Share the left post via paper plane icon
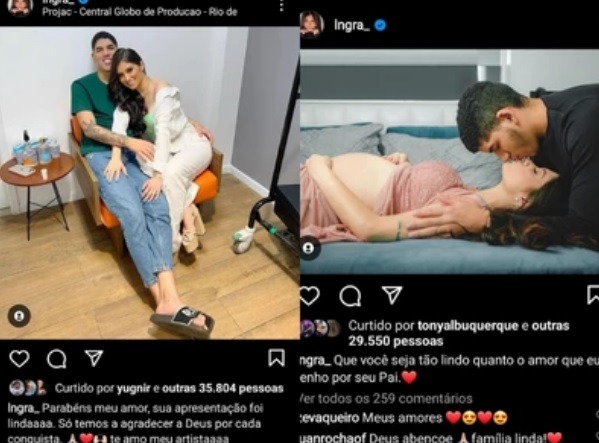This screenshot has width=599, height=443. point(94,358)
